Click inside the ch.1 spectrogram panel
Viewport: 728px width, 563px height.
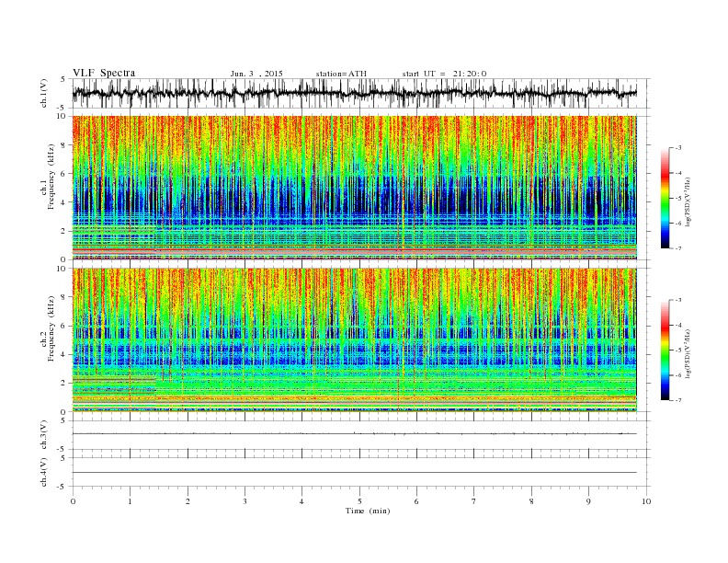click(354, 188)
